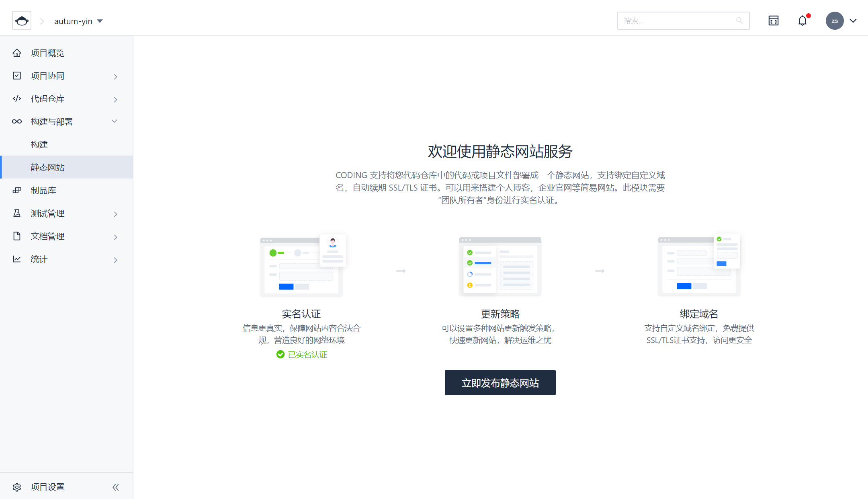Click the search magnifier icon

click(x=739, y=21)
